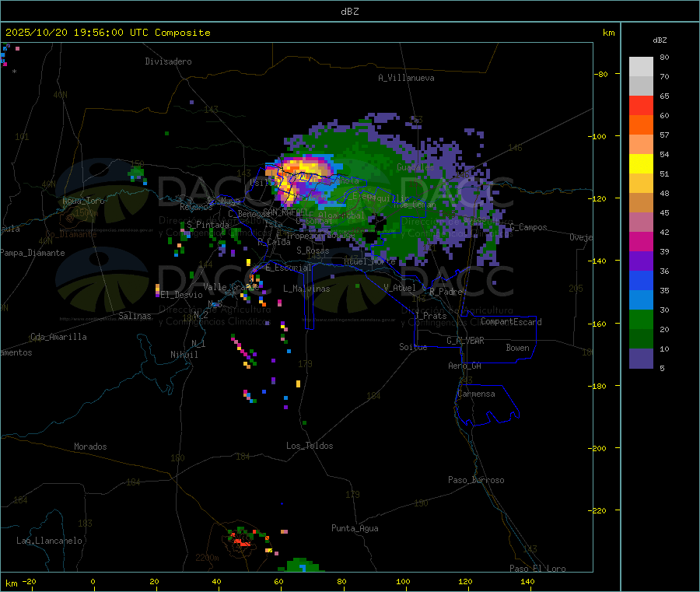The image size is (700, 592).
Task: Click the L_Malvinas map label
Action: click(306, 289)
